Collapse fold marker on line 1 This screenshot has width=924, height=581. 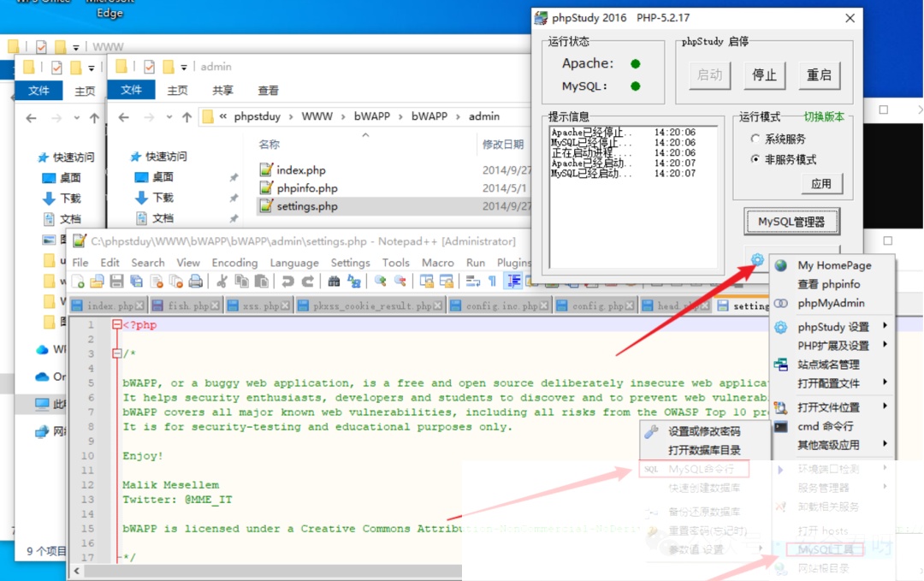click(x=116, y=324)
